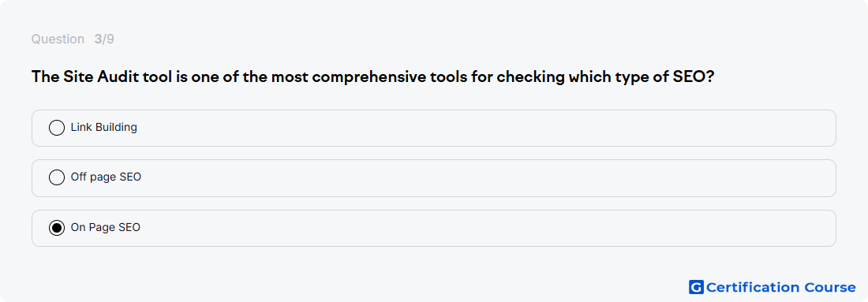Click the 3/9 question counter
The height and width of the screenshot is (302, 868).
point(104,39)
